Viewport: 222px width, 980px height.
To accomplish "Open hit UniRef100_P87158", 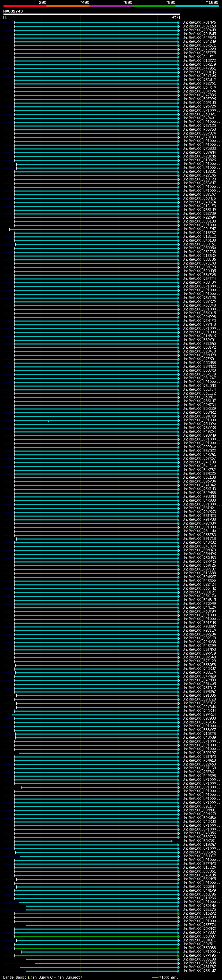I will pos(199,26).
